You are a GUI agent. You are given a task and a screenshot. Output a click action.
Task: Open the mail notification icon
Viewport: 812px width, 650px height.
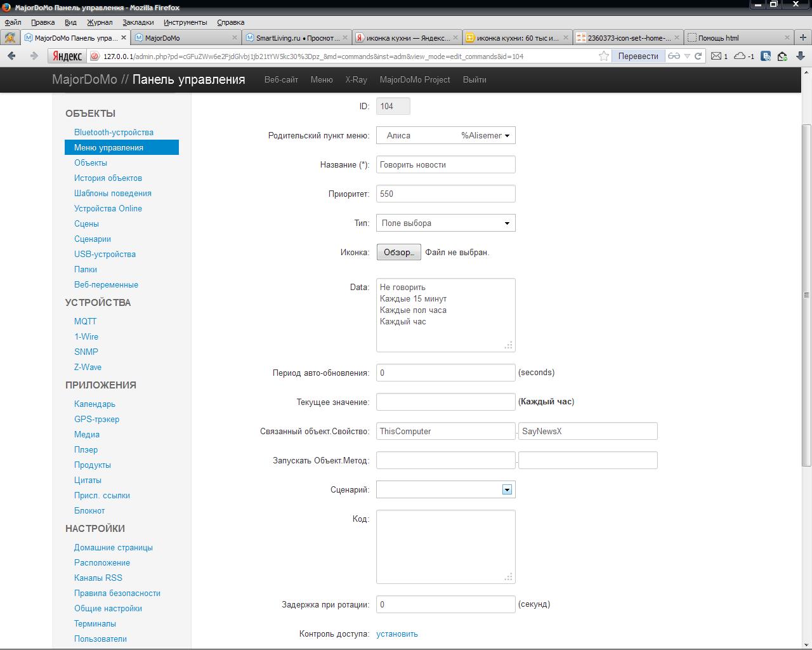(716, 56)
